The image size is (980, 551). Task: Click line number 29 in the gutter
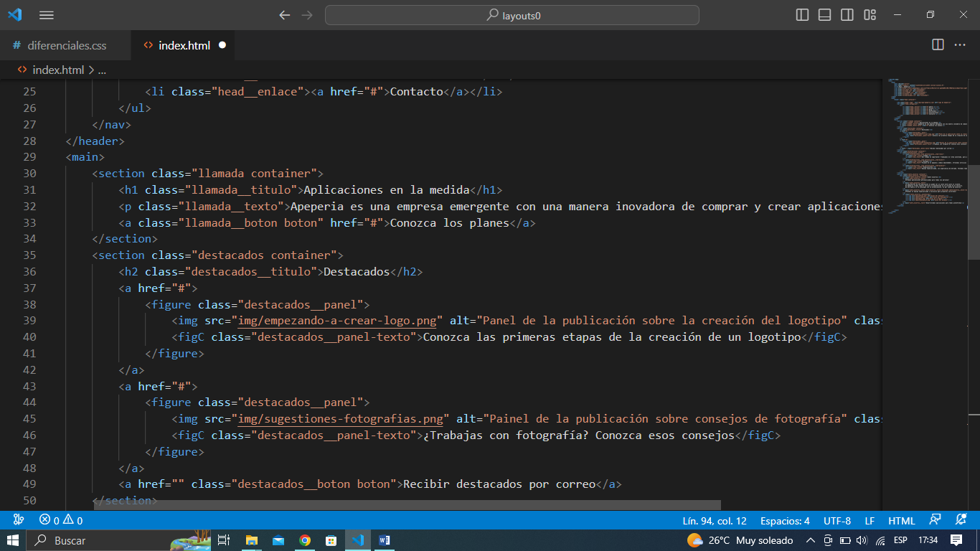pyautogui.click(x=29, y=157)
